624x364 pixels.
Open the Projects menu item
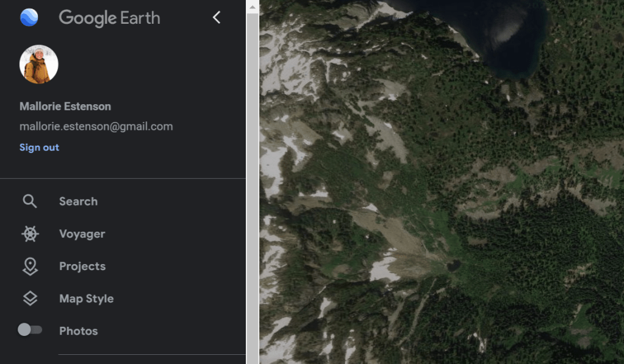pyautogui.click(x=82, y=266)
